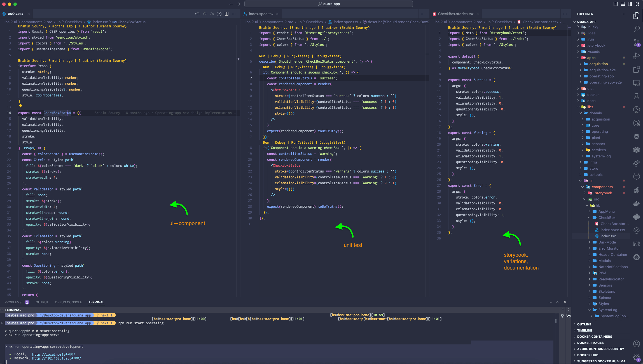This screenshot has width=643, height=364.
Task: Open Source Control view with badge
Action: click(x=636, y=42)
